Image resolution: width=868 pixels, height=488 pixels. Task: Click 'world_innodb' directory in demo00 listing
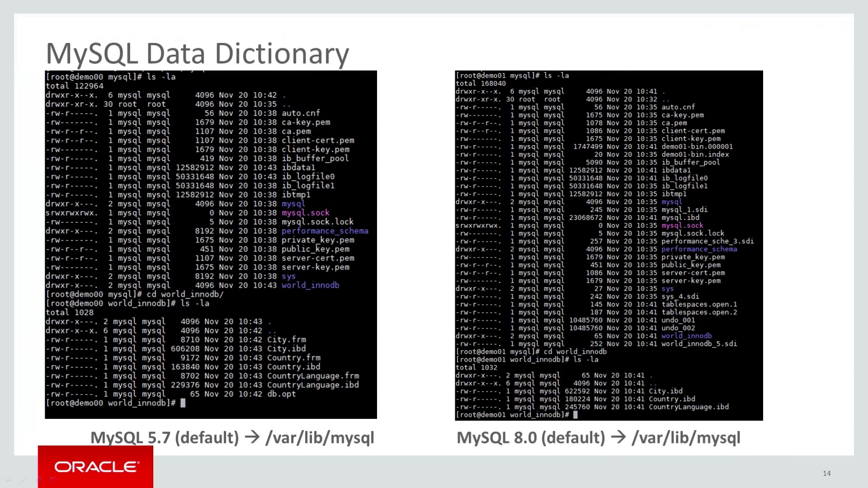pyautogui.click(x=311, y=285)
